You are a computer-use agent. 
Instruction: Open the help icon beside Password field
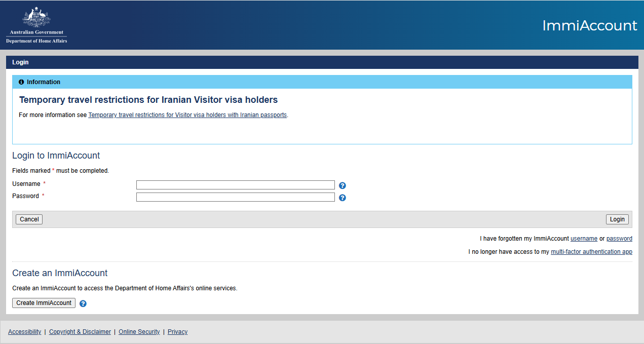click(343, 198)
